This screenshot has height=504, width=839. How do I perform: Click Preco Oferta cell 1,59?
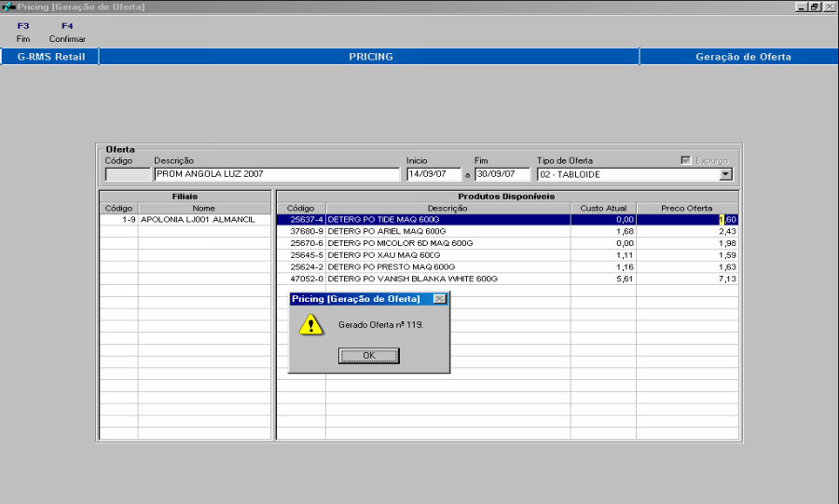[688, 255]
